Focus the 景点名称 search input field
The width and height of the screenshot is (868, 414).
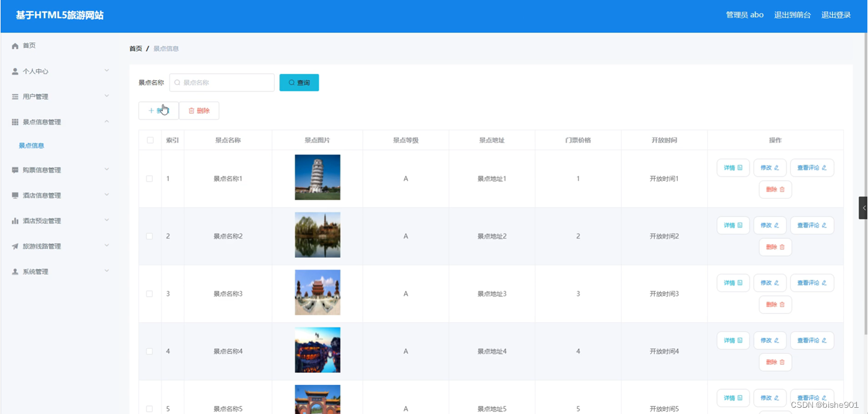[x=222, y=83]
